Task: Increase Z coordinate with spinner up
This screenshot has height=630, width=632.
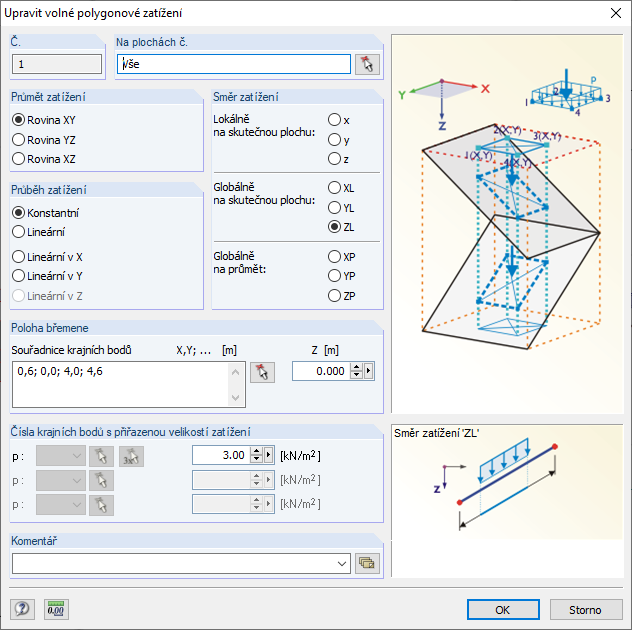Action: [356, 367]
